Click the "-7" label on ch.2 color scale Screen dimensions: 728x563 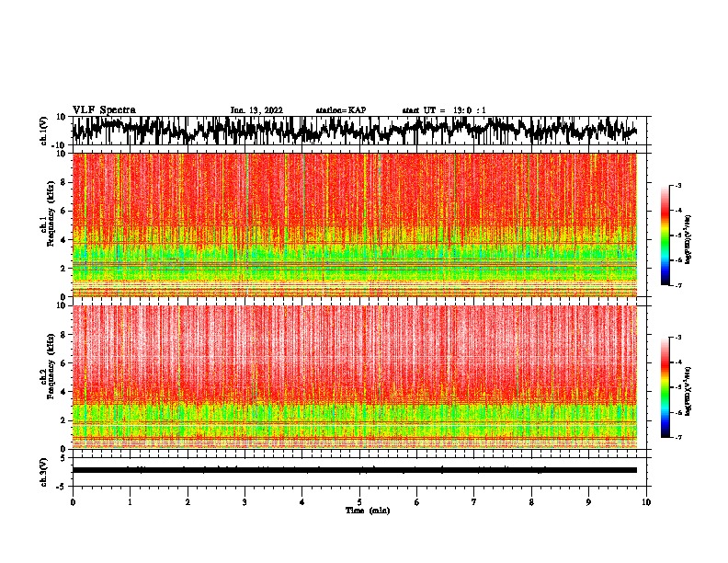click(x=677, y=437)
